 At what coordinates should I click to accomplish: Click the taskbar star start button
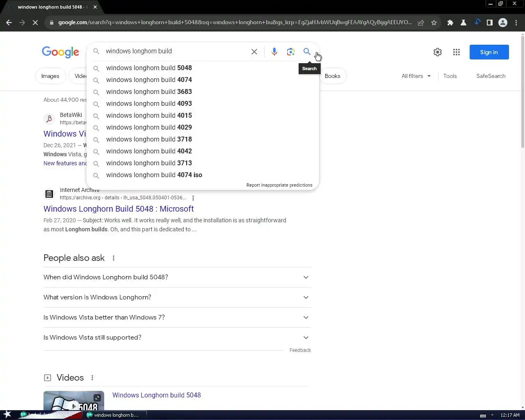coord(7,415)
